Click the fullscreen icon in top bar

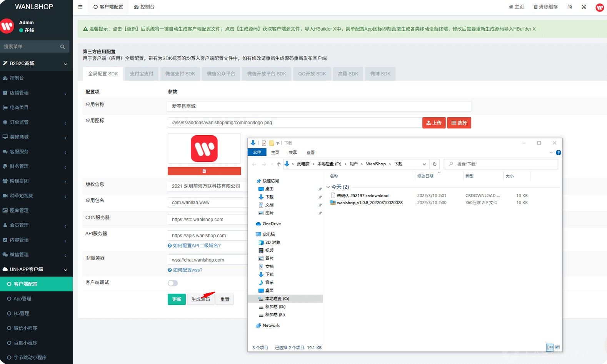point(584,7)
